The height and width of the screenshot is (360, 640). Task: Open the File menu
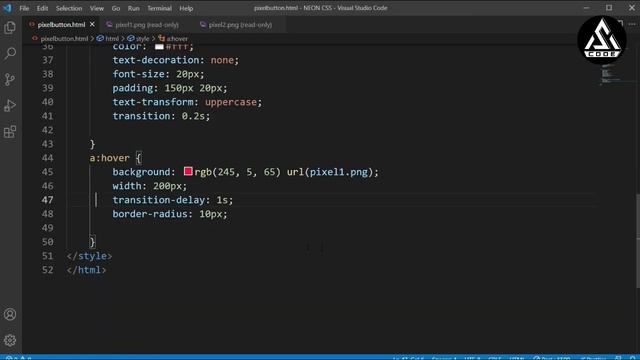tap(24, 8)
